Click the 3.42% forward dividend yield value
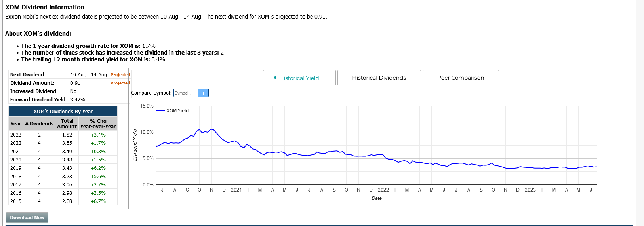644x226 pixels. click(78, 100)
